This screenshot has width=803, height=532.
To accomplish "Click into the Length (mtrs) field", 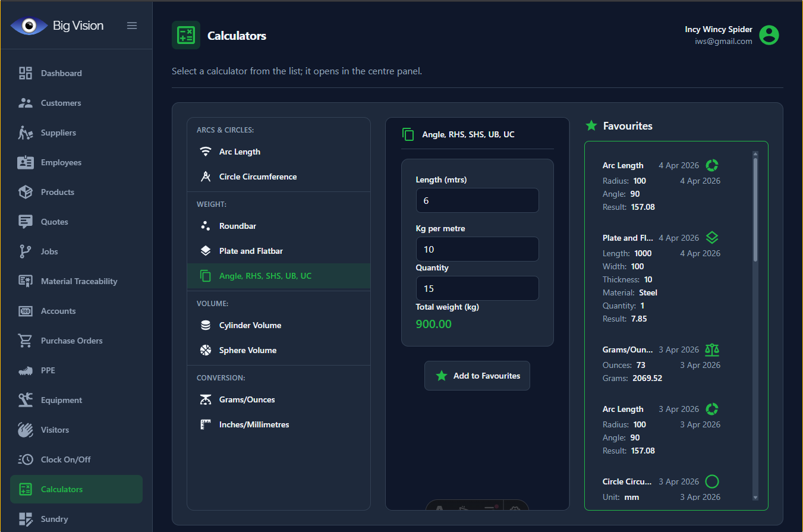I will 477,201.
